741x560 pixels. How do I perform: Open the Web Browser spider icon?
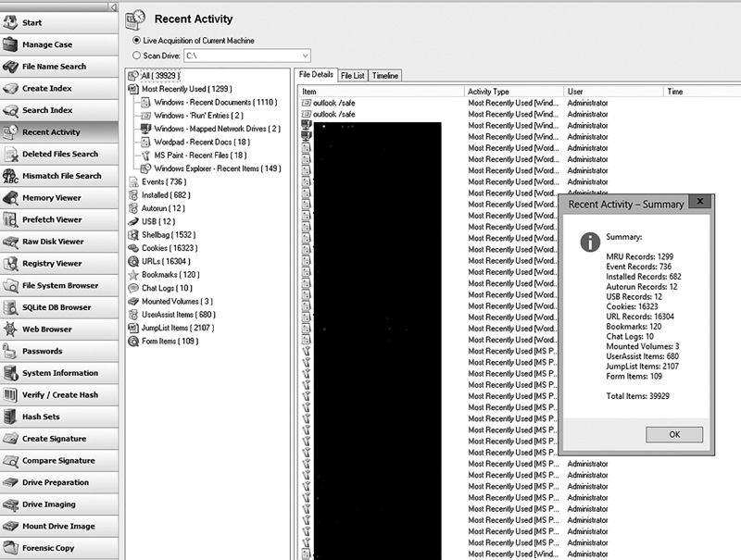click(10, 330)
